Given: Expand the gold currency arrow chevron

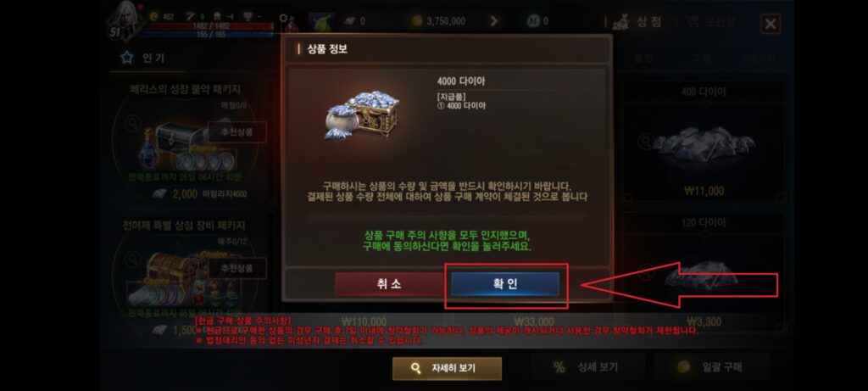Looking at the screenshot, I should pos(494,21).
